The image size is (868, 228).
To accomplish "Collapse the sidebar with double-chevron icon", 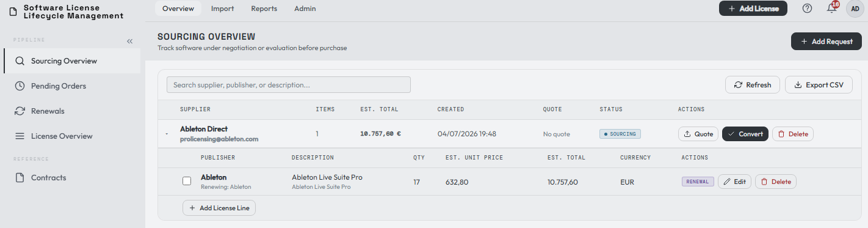I will [129, 41].
